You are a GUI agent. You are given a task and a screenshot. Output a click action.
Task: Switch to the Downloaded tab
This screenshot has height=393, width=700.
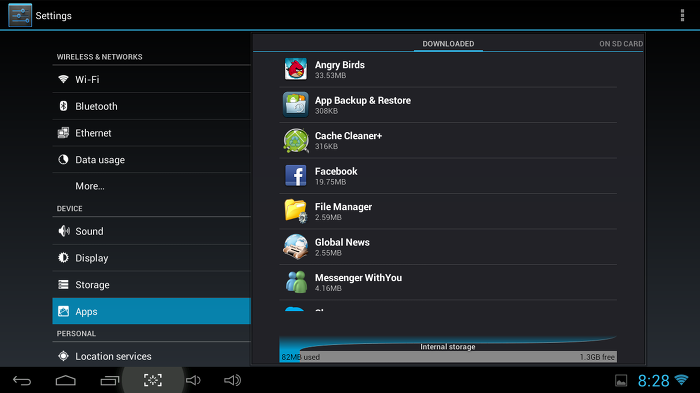pyautogui.click(x=448, y=44)
